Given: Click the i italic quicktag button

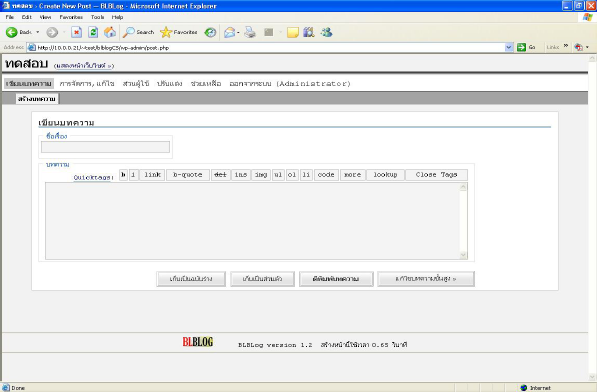Looking at the screenshot, I should pyautogui.click(x=134, y=175).
